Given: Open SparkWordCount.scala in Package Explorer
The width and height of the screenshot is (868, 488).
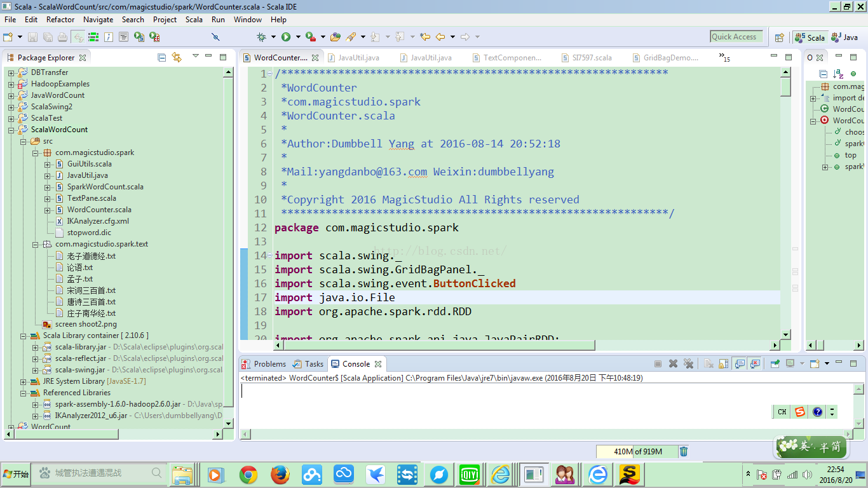Looking at the screenshot, I should click(105, 187).
